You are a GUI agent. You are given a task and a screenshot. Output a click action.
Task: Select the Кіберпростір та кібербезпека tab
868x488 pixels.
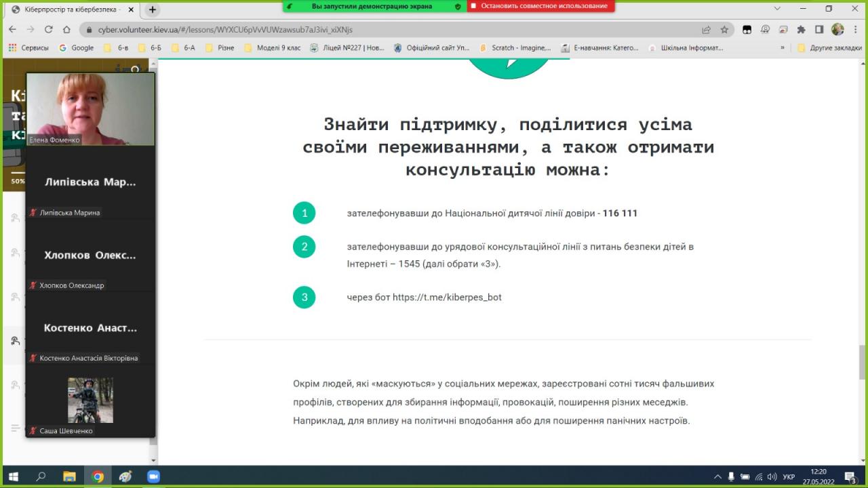pos(68,9)
